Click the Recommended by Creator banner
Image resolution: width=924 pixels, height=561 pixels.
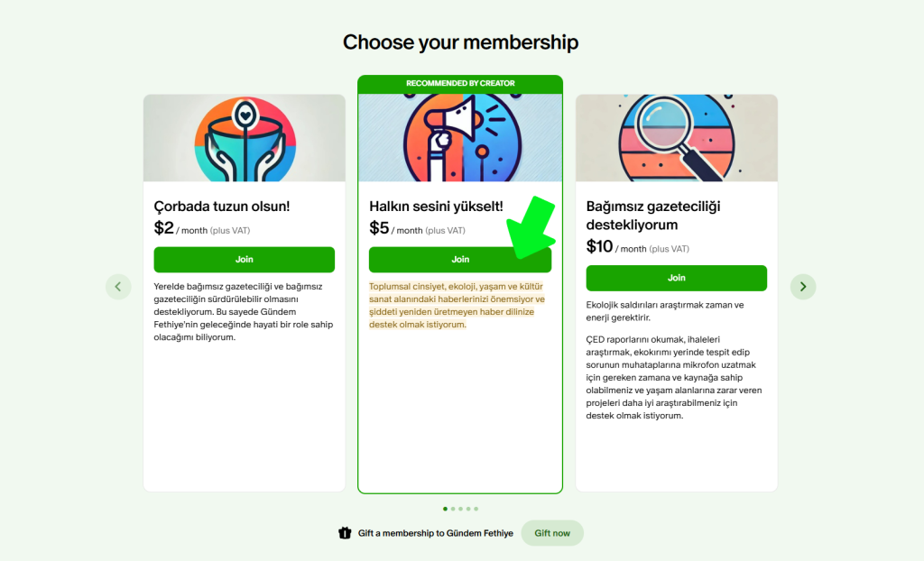pyautogui.click(x=460, y=83)
